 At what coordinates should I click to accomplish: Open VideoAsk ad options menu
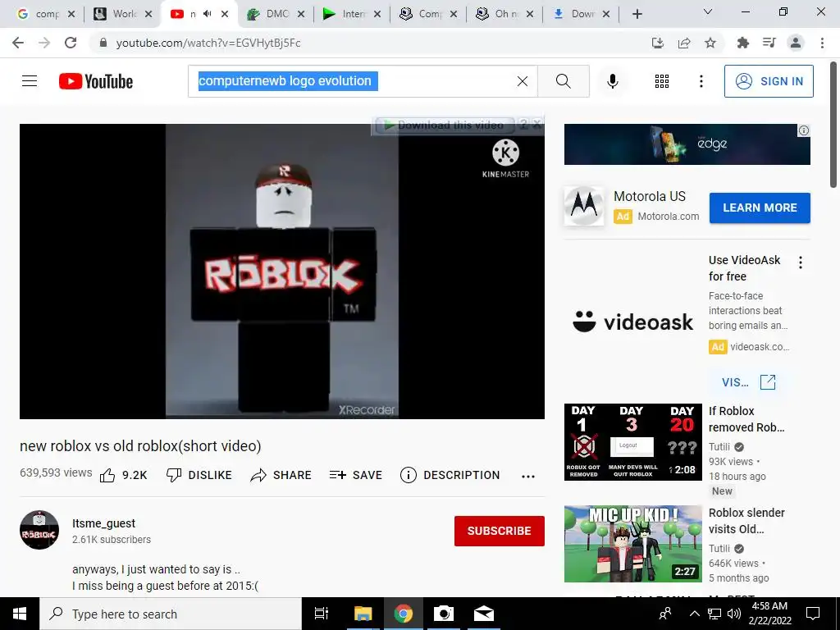tap(801, 262)
